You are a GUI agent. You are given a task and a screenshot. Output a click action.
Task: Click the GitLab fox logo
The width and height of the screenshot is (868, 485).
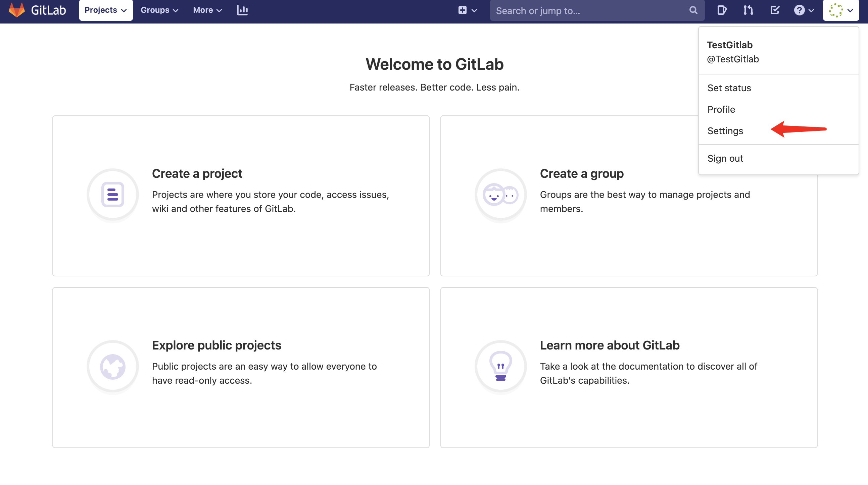[x=16, y=10]
